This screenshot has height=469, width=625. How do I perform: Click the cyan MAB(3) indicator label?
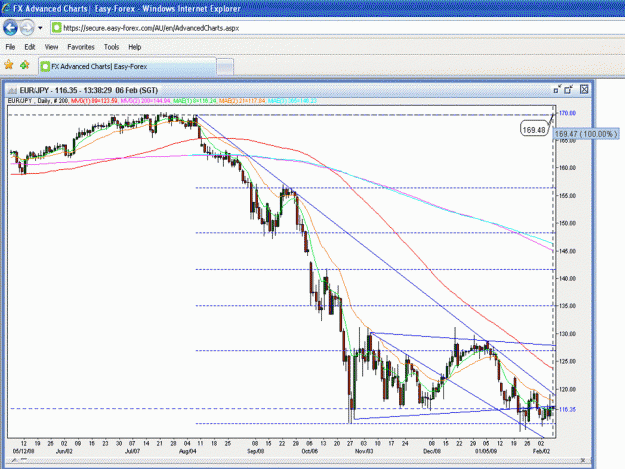coord(292,101)
